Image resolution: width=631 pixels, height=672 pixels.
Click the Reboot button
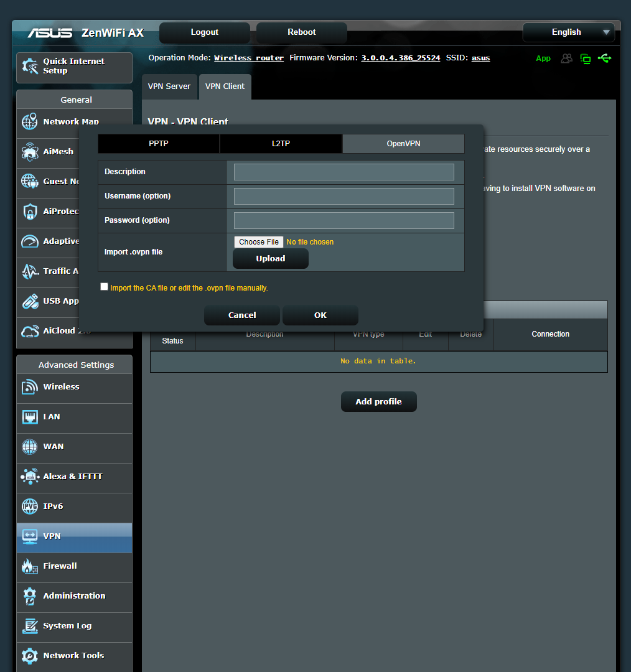click(302, 32)
